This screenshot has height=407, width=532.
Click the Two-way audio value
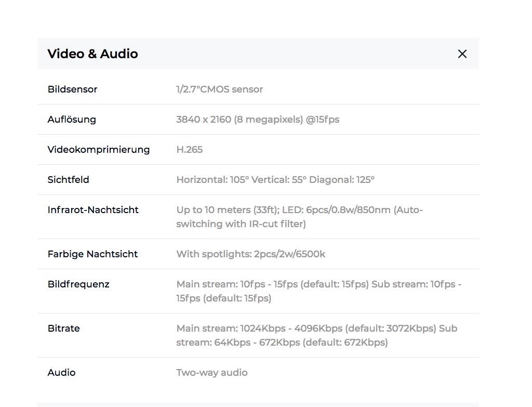point(211,373)
